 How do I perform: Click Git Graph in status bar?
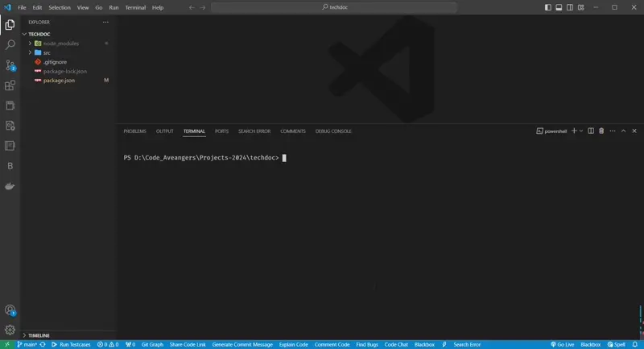tap(152, 344)
